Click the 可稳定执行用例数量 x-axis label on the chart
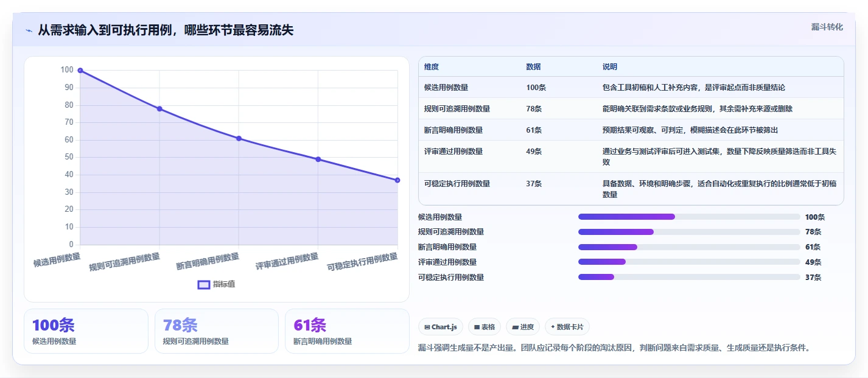This screenshot has height=378, width=868. pos(363,262)
